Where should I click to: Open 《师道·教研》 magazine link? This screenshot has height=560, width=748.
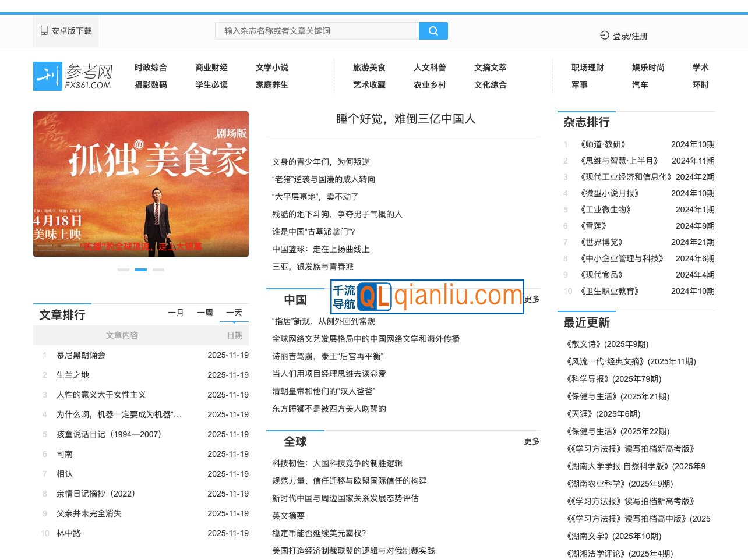pyautogui.click(x=603, y=144)
